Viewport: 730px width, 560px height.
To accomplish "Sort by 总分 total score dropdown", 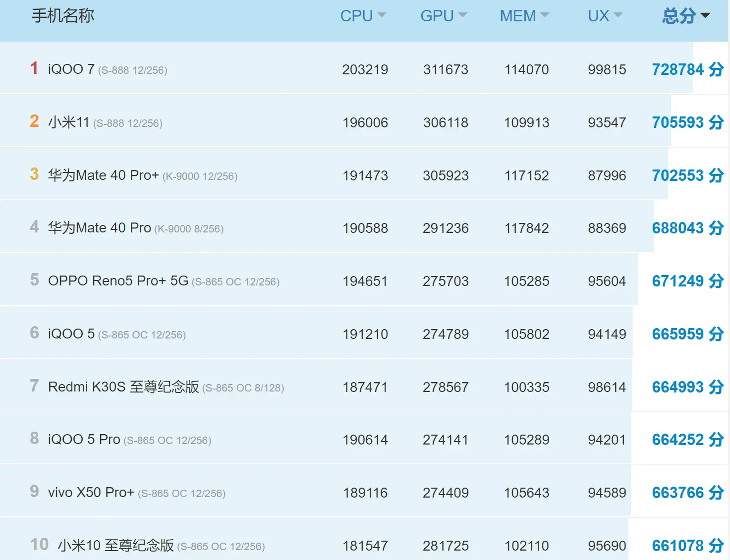I will 686,16.
